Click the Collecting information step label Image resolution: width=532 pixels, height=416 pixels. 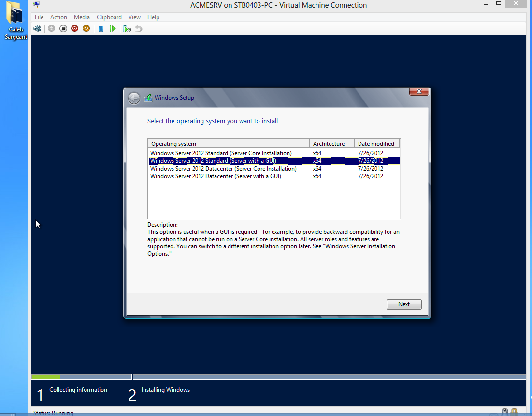point(78,390)
